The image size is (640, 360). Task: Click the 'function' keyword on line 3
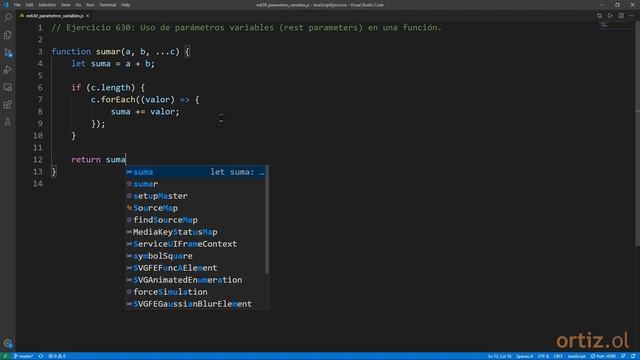coord(71,52)
